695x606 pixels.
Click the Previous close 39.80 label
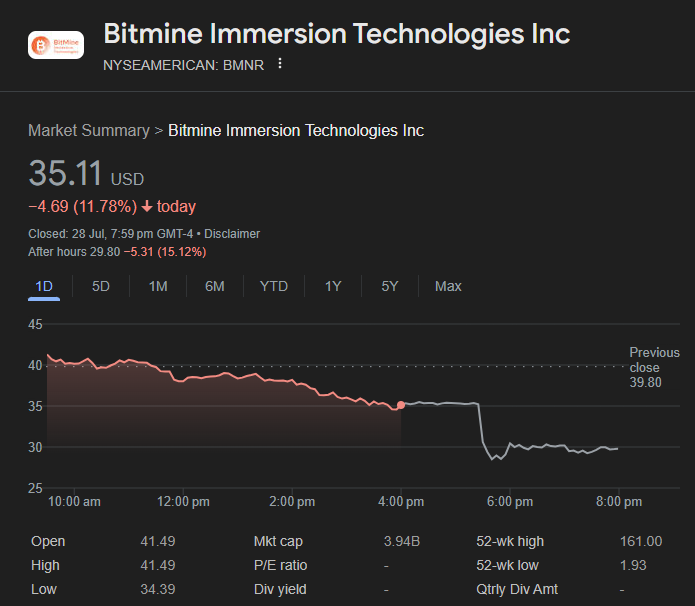(653, 367)
